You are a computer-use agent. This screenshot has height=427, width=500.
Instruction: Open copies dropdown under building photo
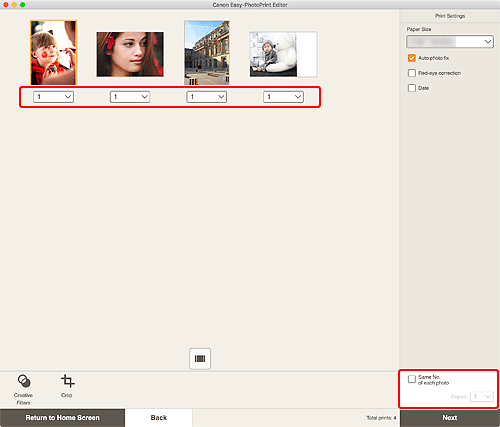(207, 97)
